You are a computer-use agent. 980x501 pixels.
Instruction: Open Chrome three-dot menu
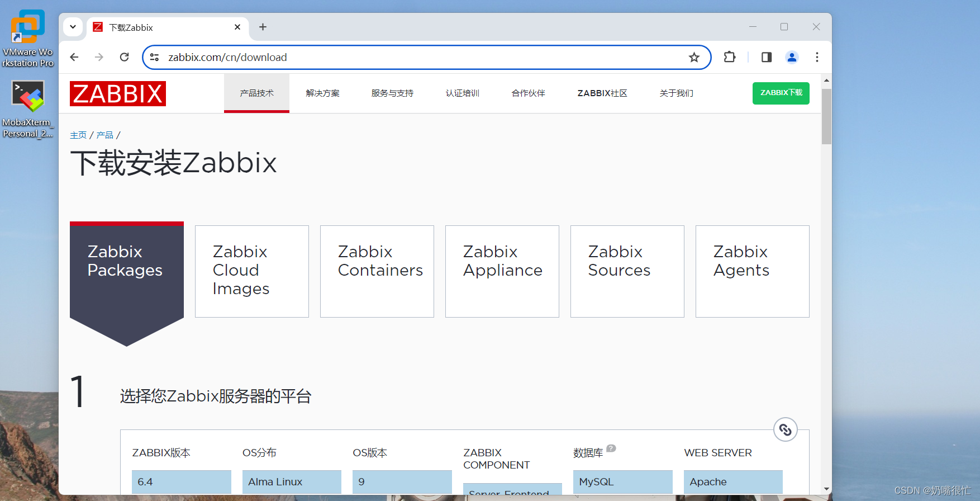(817, 57)
